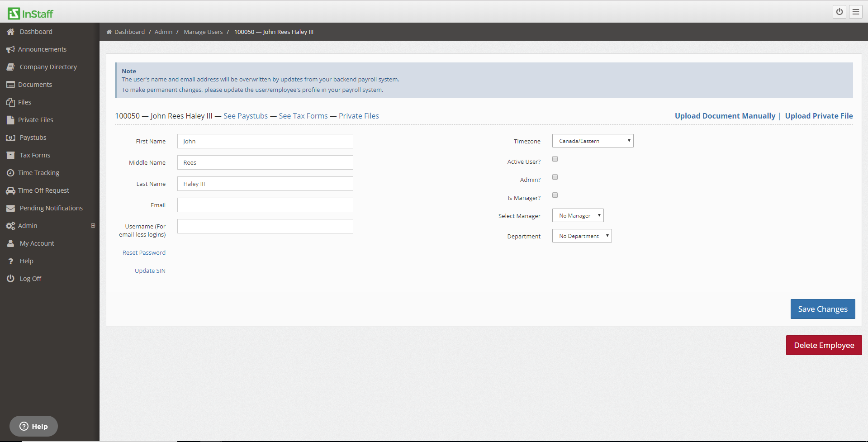Click the Reset Password link
Image resolution: width=868 pixels, height=442 pixels.
[144, 252]
